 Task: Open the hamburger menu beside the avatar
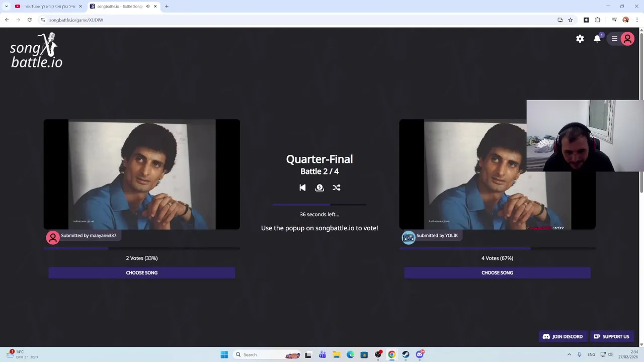614,39
